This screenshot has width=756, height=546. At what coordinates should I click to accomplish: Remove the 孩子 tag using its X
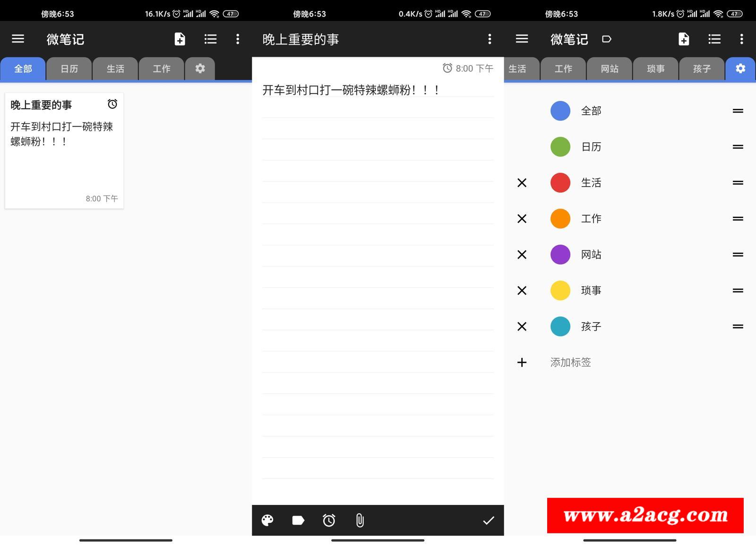click(x=522, y=326)
